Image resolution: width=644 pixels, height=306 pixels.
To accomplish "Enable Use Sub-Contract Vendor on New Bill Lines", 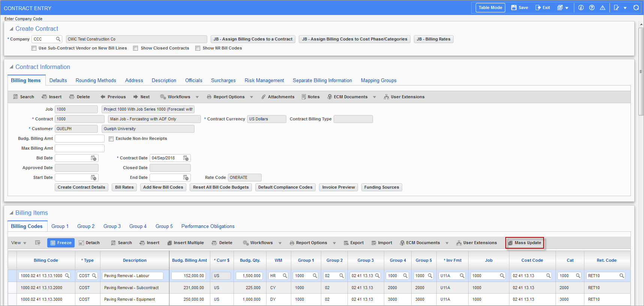I will click(x=34, y=48).
